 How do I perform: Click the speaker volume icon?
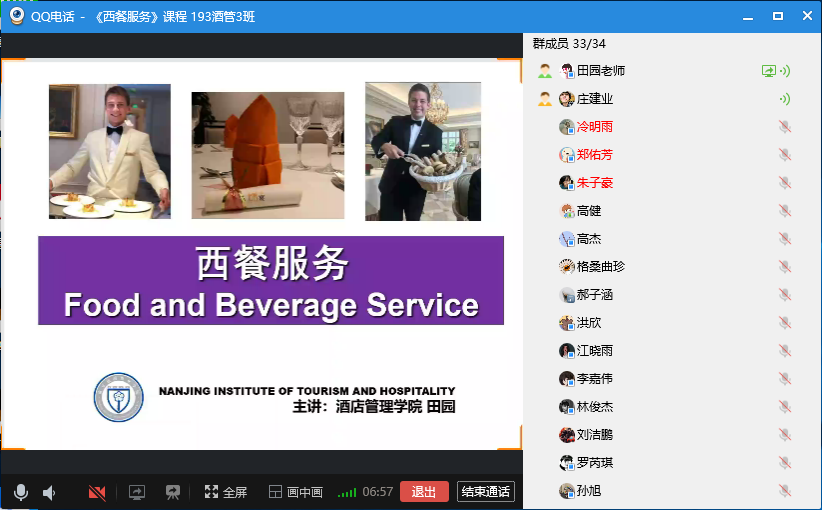coord(49,493)
